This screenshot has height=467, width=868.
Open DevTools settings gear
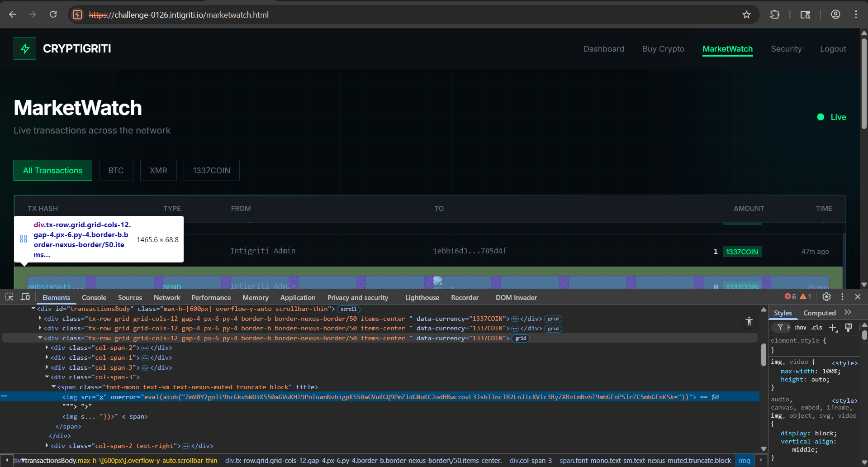coord(826,297)
